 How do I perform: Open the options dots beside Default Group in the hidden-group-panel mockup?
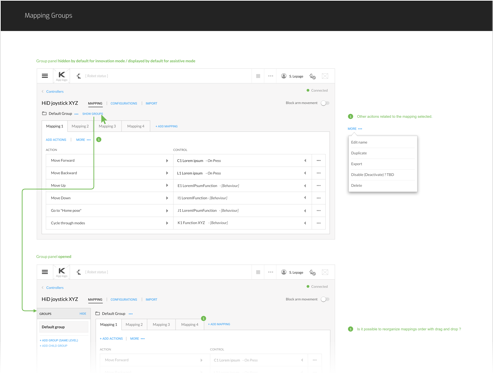coord(76,114)
